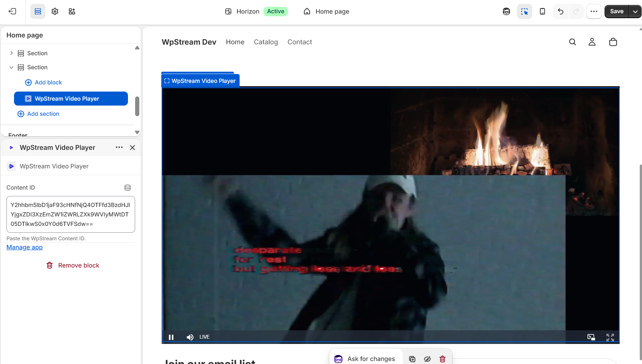Undo the last change

click(561, 11)
